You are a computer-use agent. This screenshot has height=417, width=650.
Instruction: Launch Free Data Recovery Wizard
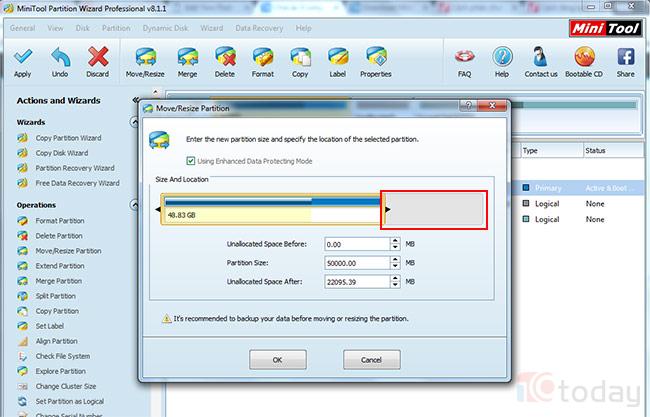[x=78, y=183]
